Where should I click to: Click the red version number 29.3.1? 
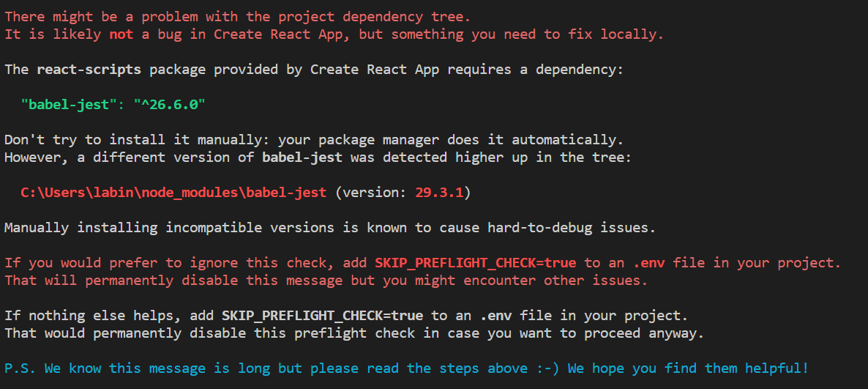(439, 192)
